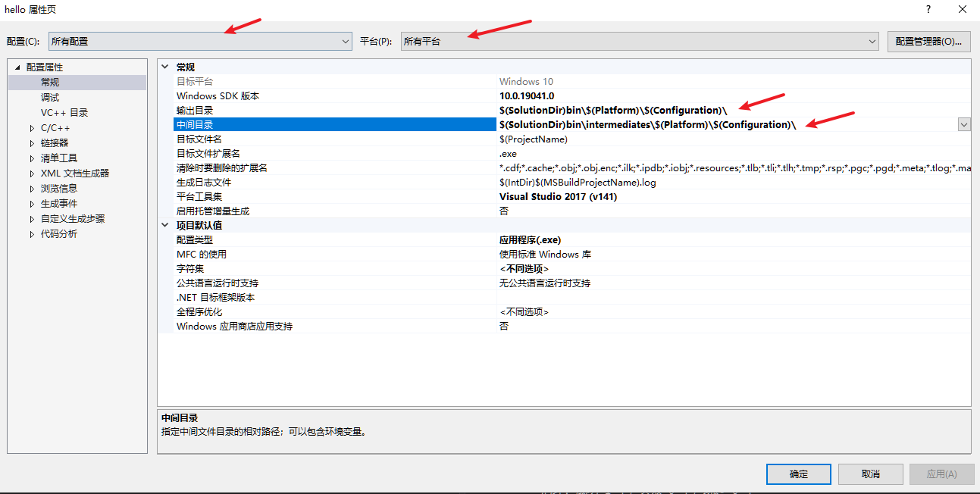The height and width of the screenshot is (494, 980).
Task: Open the 配置 combo box showing 所有配置
Action: (200, 42)
